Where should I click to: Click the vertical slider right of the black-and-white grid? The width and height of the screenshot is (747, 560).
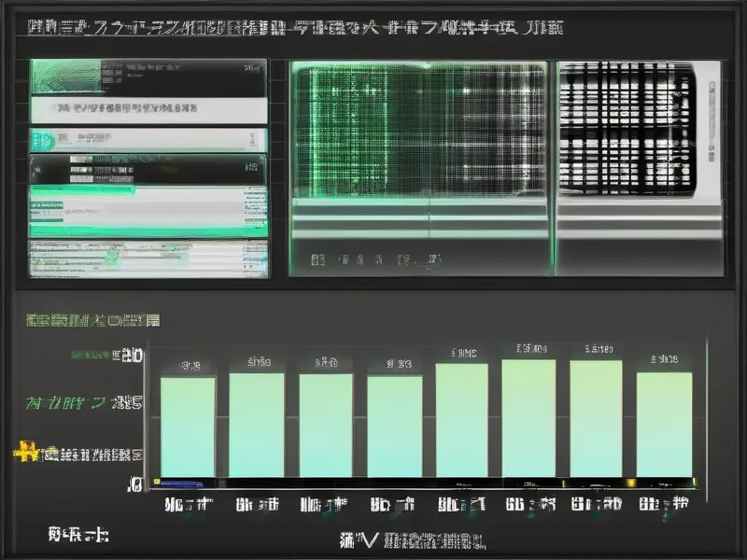tap(712, 122)
